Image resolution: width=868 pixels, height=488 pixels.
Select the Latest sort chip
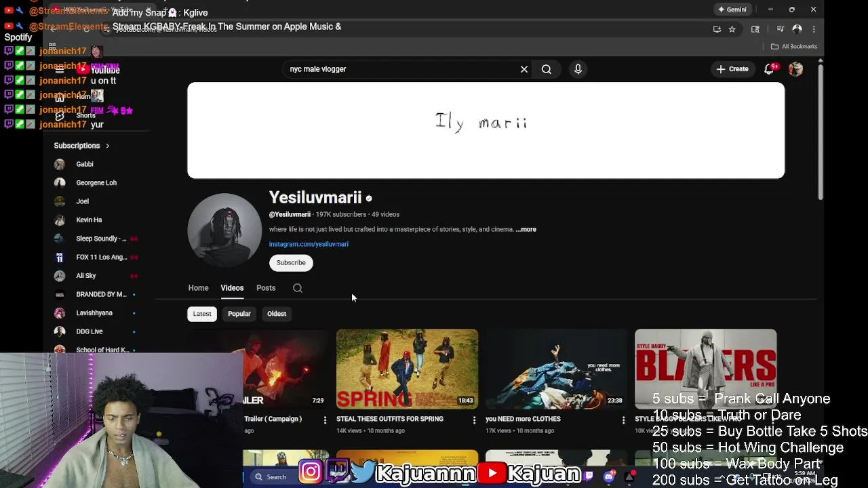tap(202, 314)
